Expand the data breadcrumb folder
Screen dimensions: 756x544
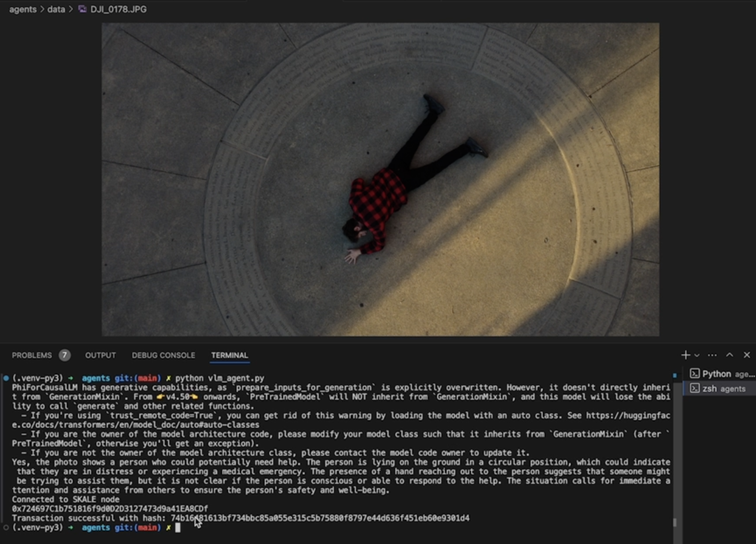56,9
